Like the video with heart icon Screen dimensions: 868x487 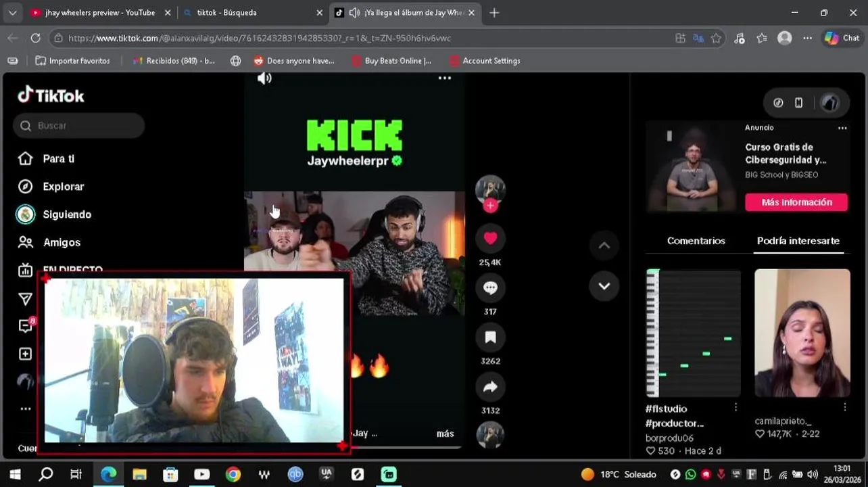click(490, 238)
